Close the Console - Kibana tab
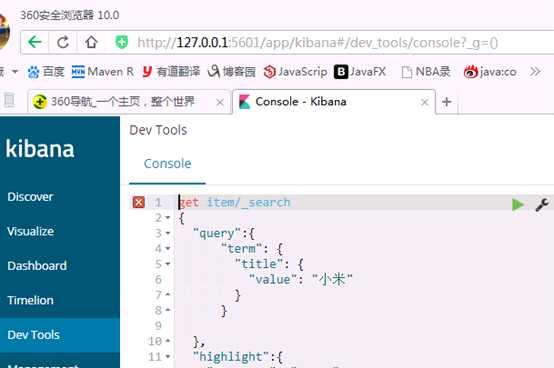The image size is (554, 368). point(425,102)
